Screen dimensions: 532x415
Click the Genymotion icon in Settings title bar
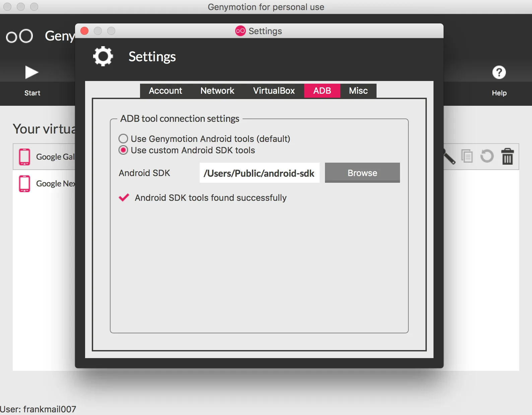(x=240, y=31)
